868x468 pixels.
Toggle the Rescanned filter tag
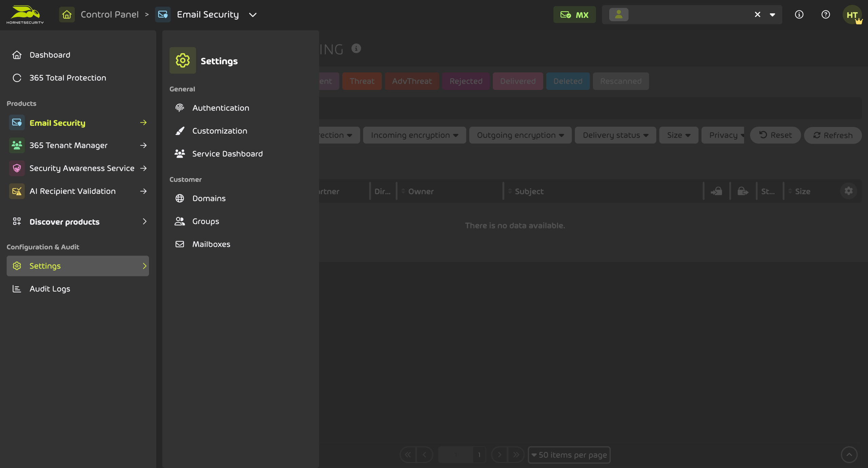click(x=621, y=81)
